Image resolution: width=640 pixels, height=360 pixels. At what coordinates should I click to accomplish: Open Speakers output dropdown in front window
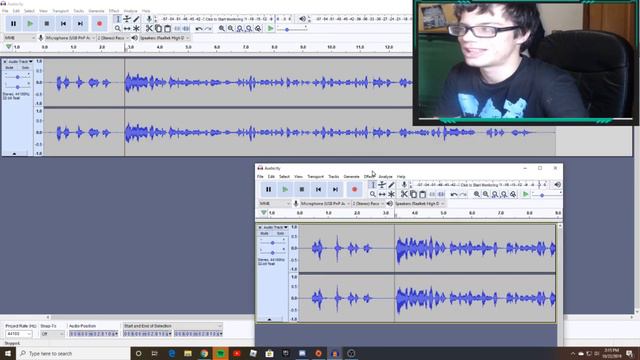point(420,203)
